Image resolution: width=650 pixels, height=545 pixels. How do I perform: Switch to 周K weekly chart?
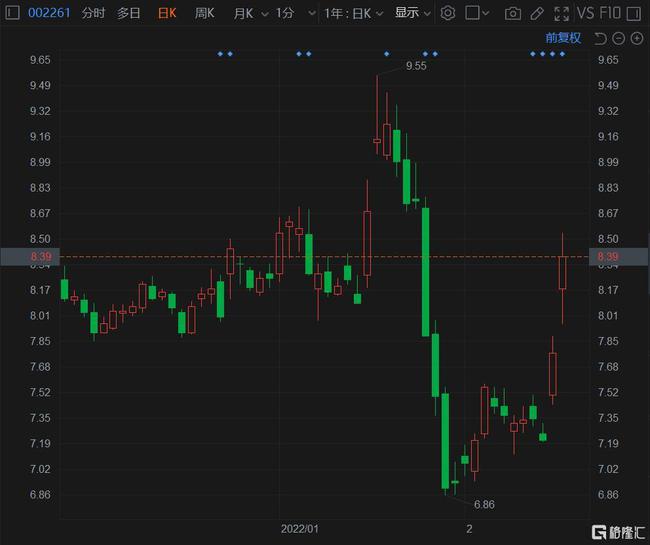tap(204, 13)
